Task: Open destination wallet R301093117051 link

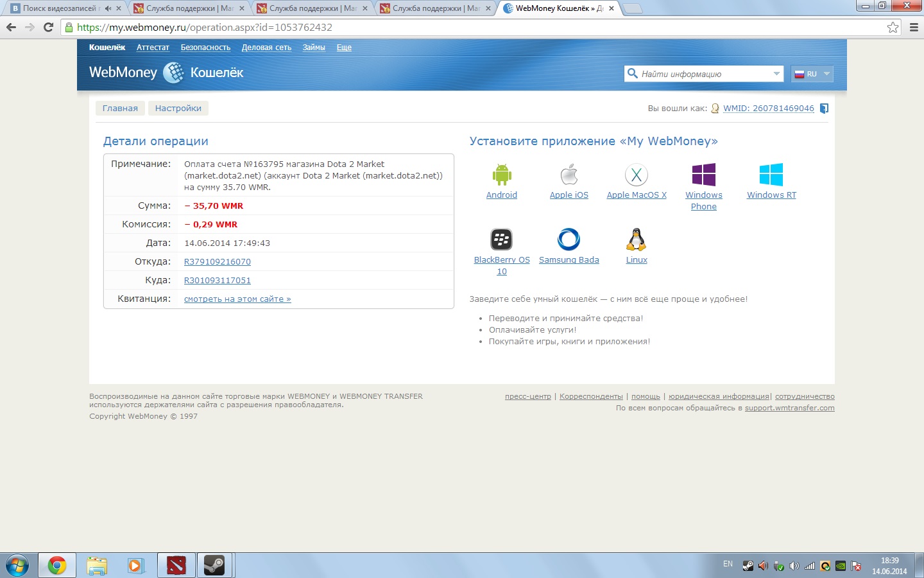Action: pyautogui.click(x=218, y=281)
